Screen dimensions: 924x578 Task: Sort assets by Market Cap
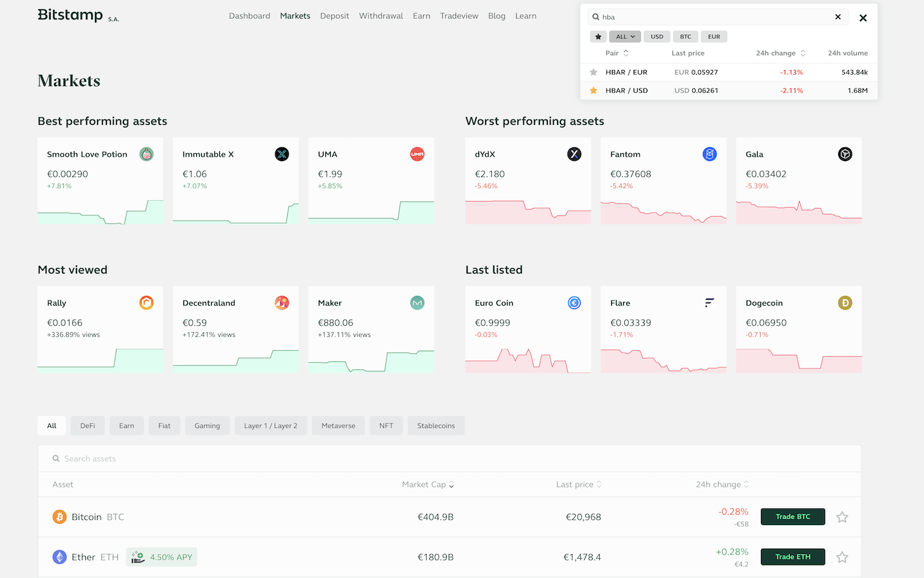pos(428,485)
